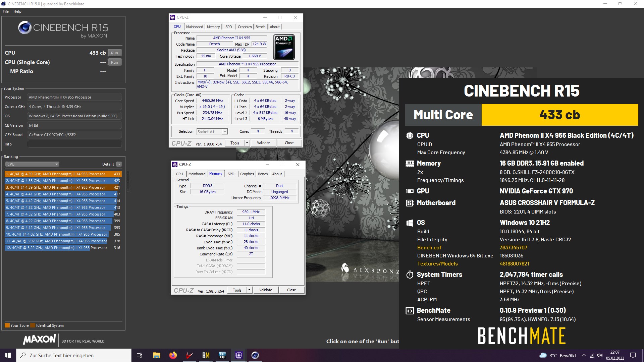Click the empty Info field
Image resolution: width=644 pixels, height=362 pixels.
[x=74, y=144]
